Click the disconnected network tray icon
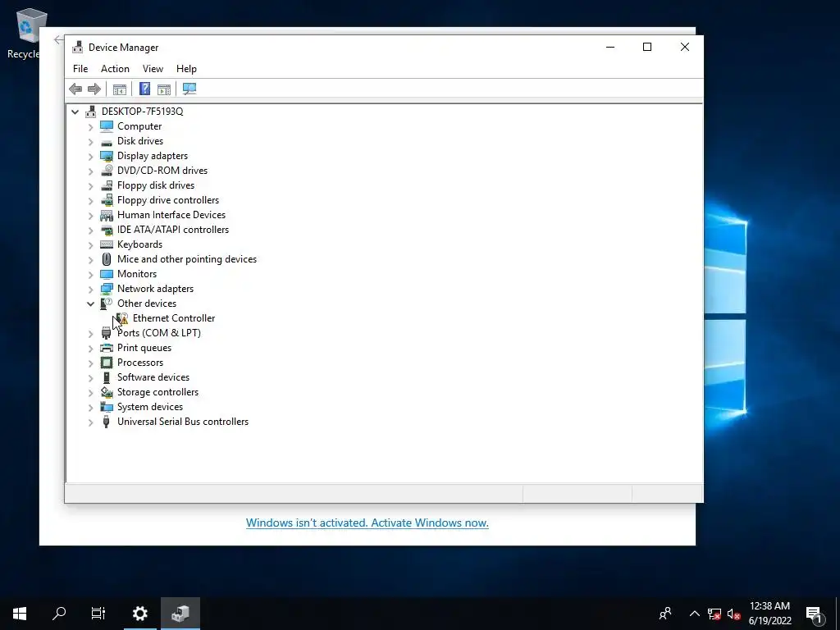The width and height of the screenshot is (840, 630). pyautogui.click(x=714, y=614)
